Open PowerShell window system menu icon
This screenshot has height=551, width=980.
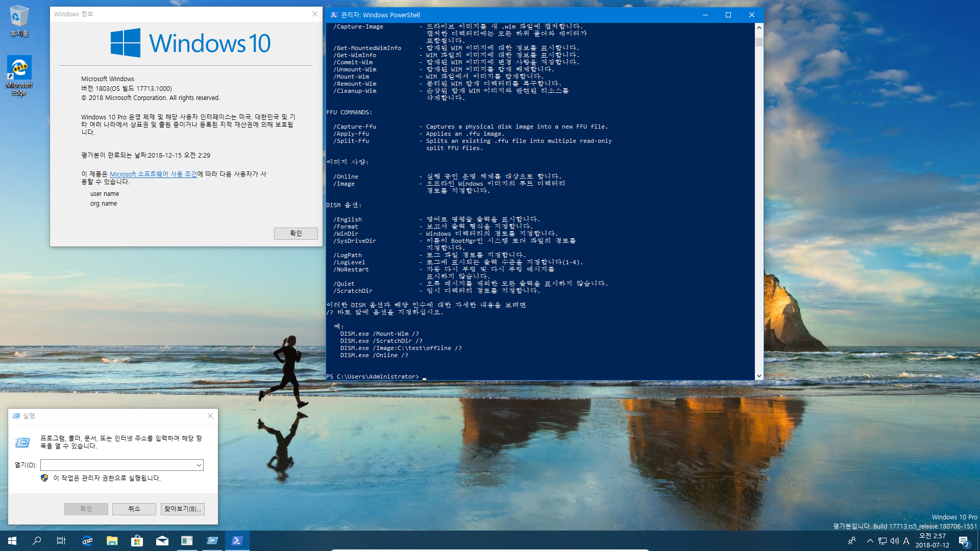334,15
